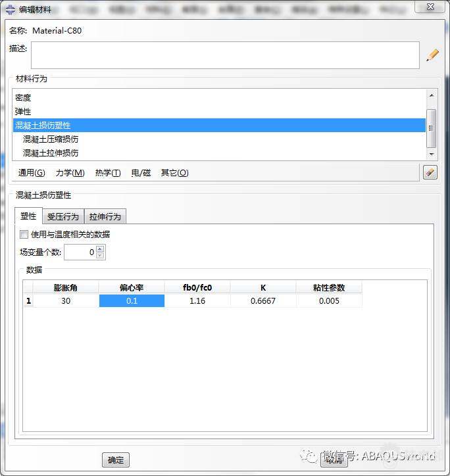Image resolution: width=450 pixels, height=476 pixels.
Task: Select 混凝土损伤塑性 behavior row
Action: [x=219, y=125]
